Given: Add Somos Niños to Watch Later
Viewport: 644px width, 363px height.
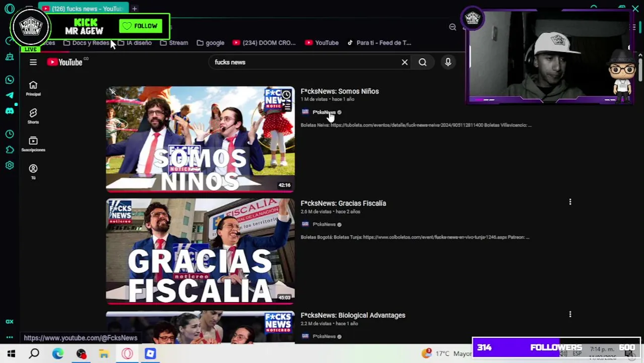Looking at the screenshot, I should [286, 95].
